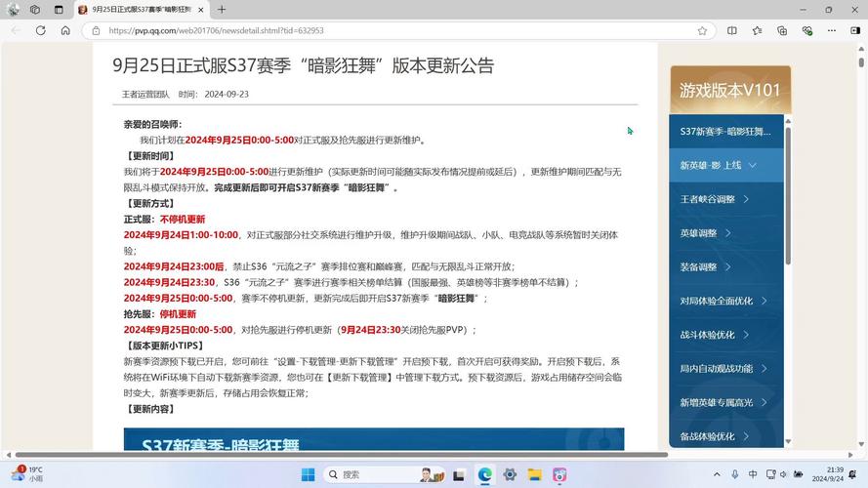Toggle the Edge sidebar button

(x=855, y=30)
